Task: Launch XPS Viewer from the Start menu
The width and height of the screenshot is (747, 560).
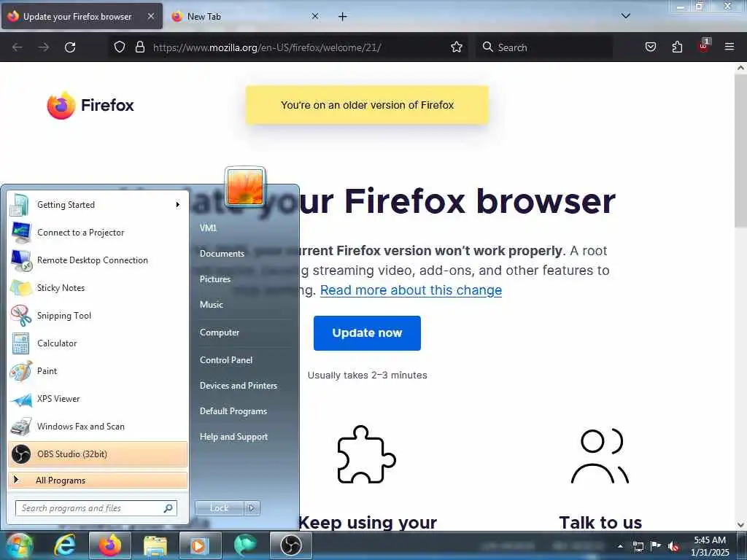Action: coord(98,399)
